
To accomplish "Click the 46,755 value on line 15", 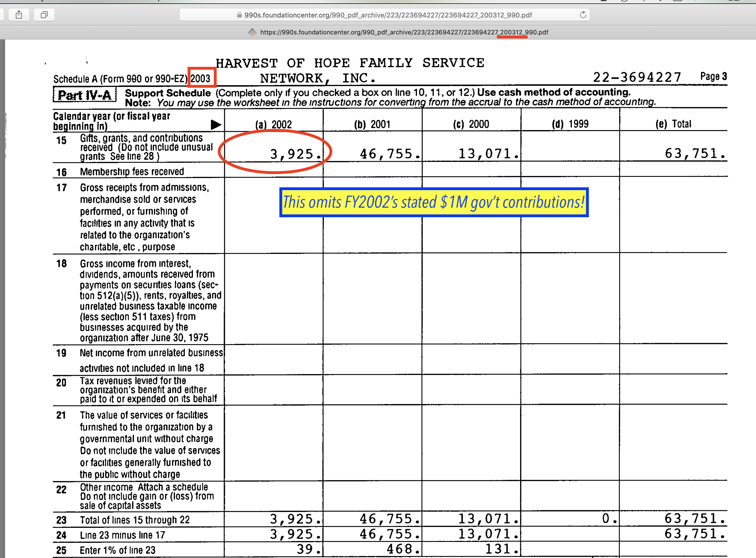I will pyautogui.click(x=388, y=154).
